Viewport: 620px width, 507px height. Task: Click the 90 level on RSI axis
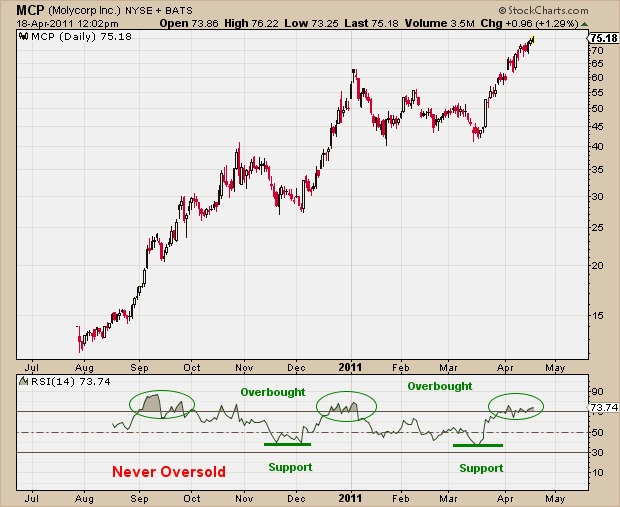point(597,392)
